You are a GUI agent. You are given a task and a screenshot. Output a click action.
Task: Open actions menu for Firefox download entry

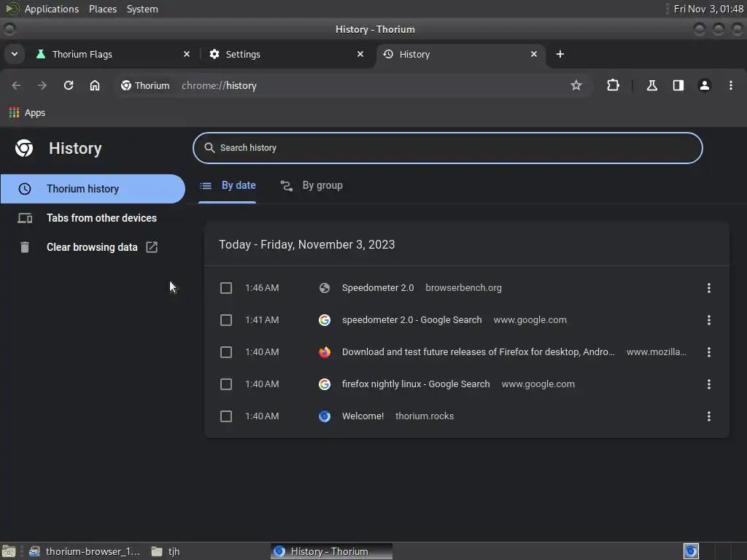click(709, 352)
